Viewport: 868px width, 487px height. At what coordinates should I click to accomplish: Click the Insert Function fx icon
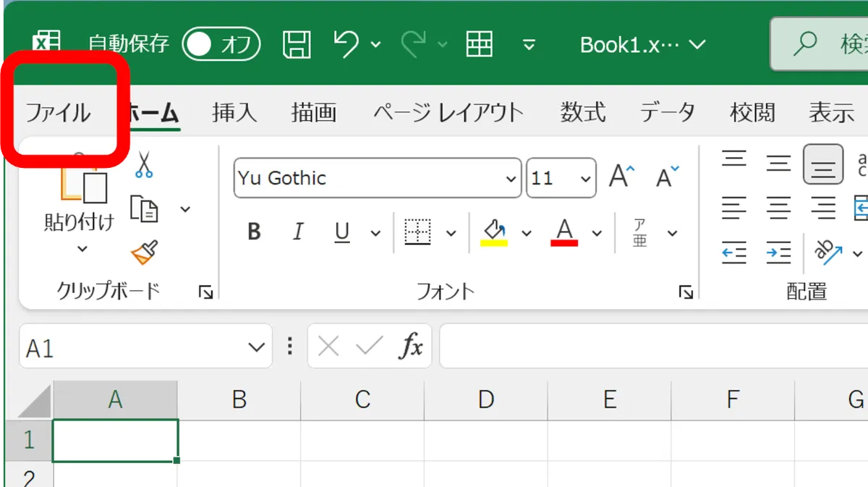click(411, 347)
